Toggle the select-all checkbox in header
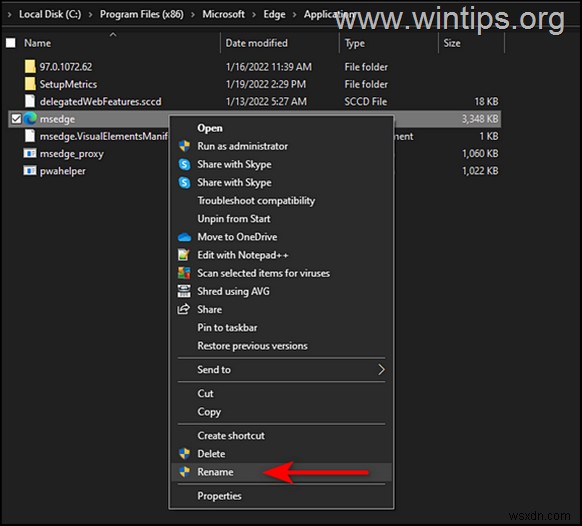This screenshot has height=526, width=582. click(11, 43)
